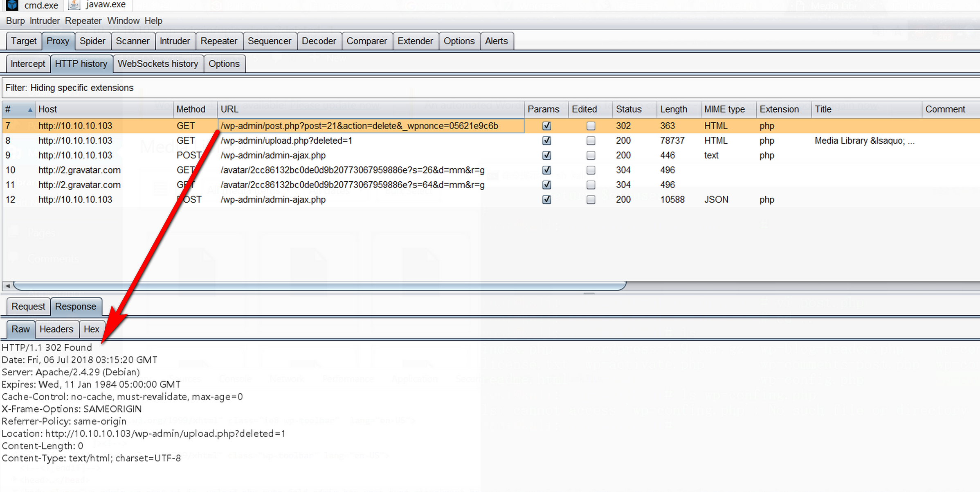This screenshot has height=492, width=980.
Task: Switch to the Request tab
Action: 28,307
